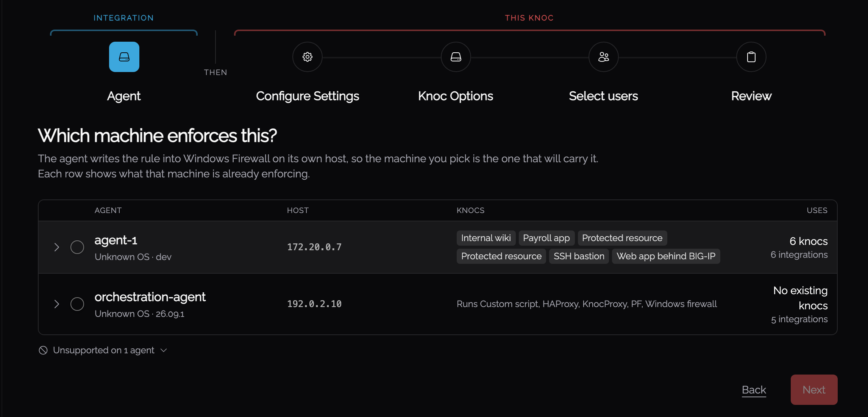Image resolution: width=868 pixels, height=417 pixels.
Task: Click Unknown OS · dev subtitle
Action: click(x=133, y=257)
